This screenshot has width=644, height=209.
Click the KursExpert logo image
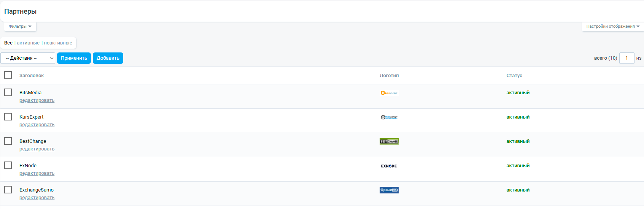(389, 117)
